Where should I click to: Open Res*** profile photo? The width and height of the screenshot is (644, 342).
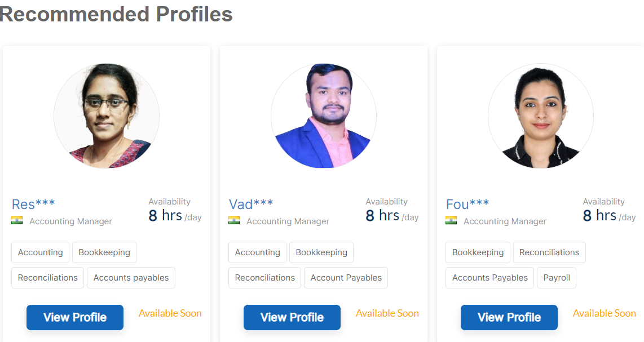107,116
